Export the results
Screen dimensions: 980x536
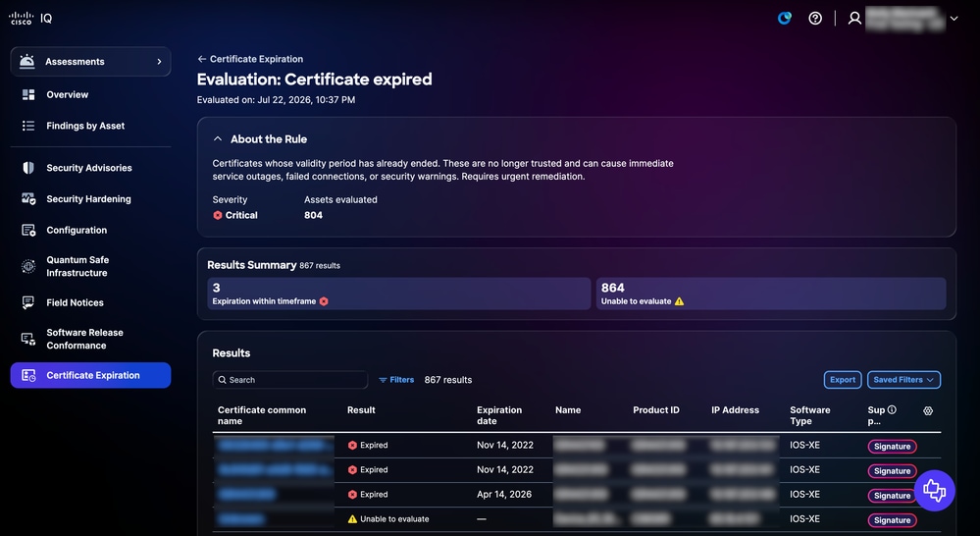(843, 380)
